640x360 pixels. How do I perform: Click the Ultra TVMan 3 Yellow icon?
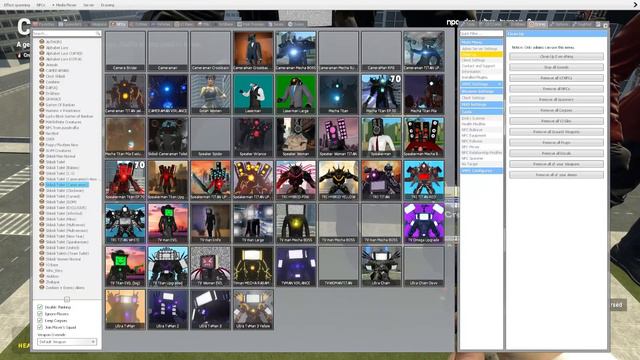(x=253, y=309)
